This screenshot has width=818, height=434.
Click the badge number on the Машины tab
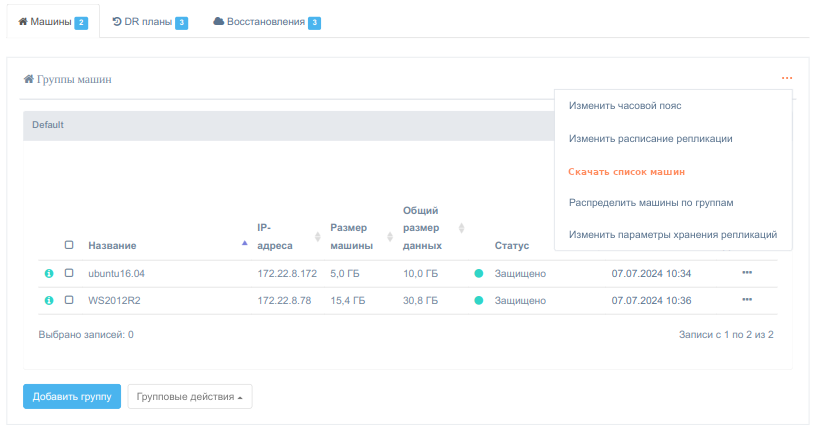click(x=81, y=22)
